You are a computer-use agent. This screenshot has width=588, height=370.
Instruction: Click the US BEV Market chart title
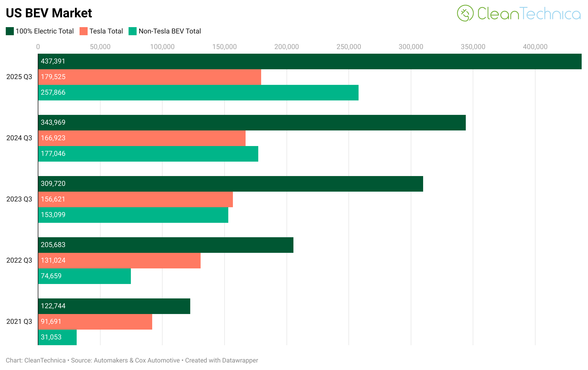(49, 13)
